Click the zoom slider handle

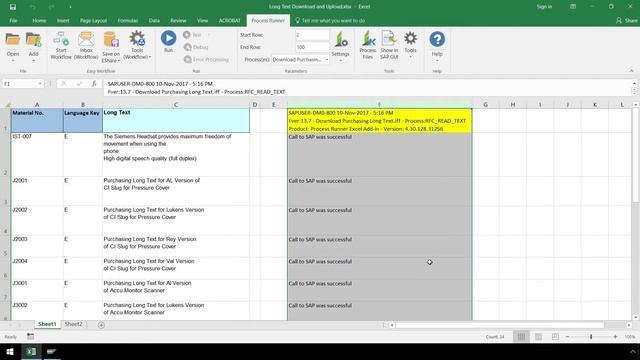click(x=591, y=337)
